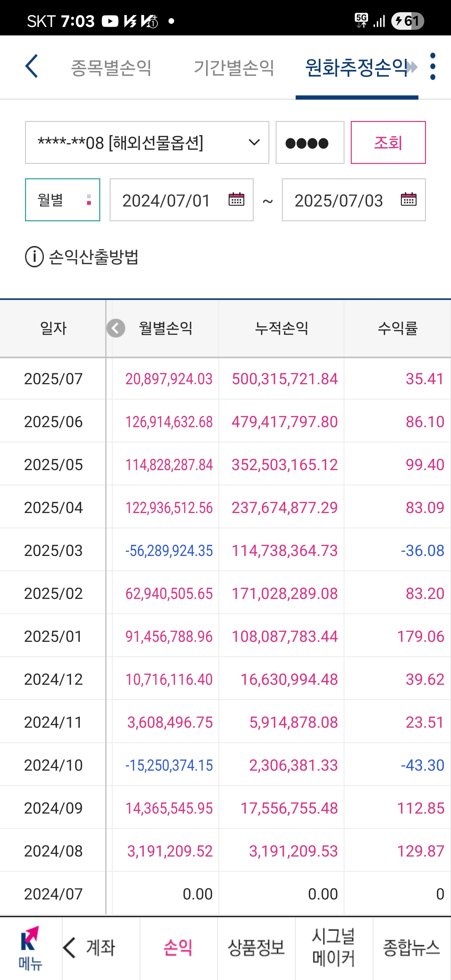
Task: Select row date 2024/08
Action: [x=53, y=852]
